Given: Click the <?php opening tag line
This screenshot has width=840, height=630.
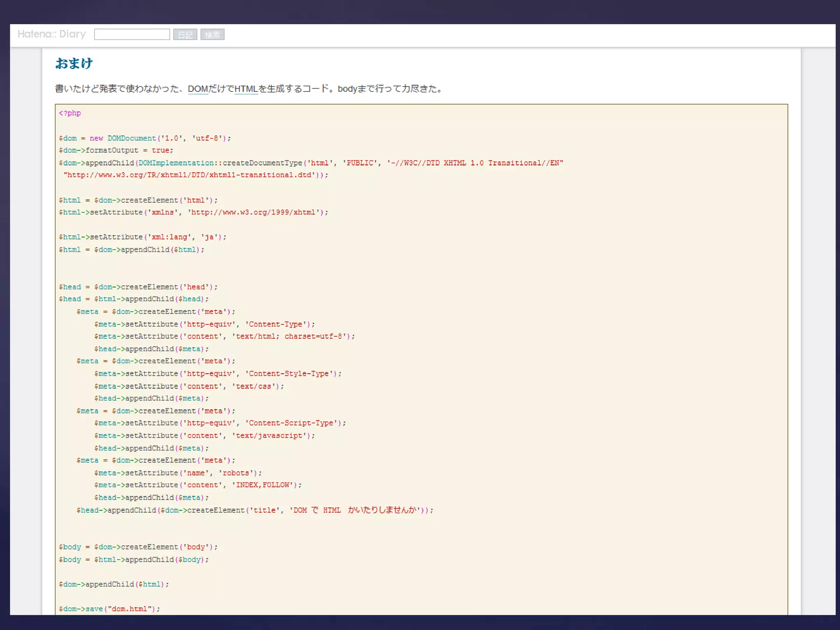Looking at the screenshot, I should [70, 113].
